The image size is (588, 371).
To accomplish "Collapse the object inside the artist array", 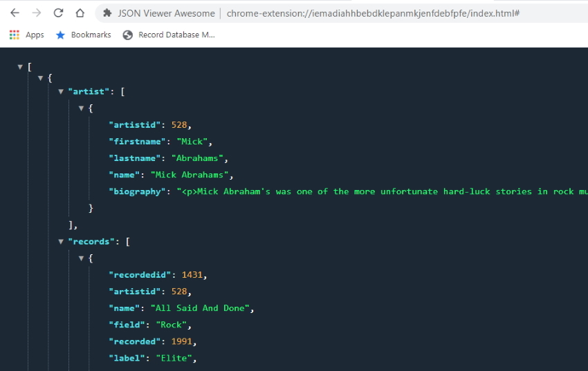I will (81, 108).
